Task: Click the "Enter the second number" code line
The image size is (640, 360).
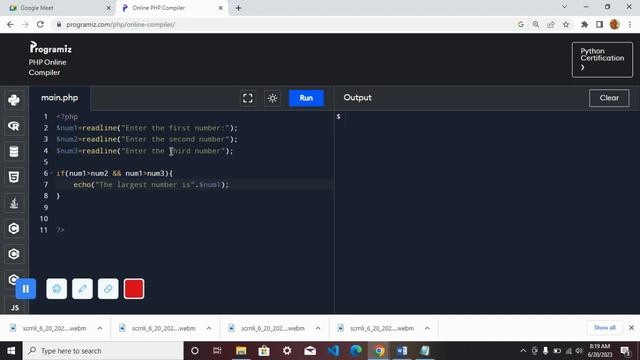Action: pos(147,139)
